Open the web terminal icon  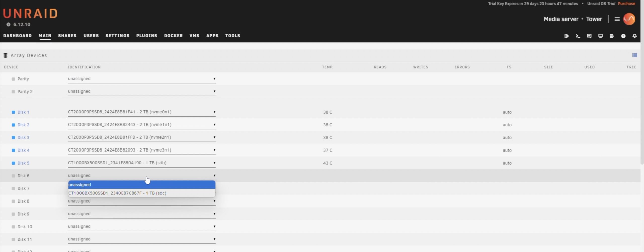578,36
